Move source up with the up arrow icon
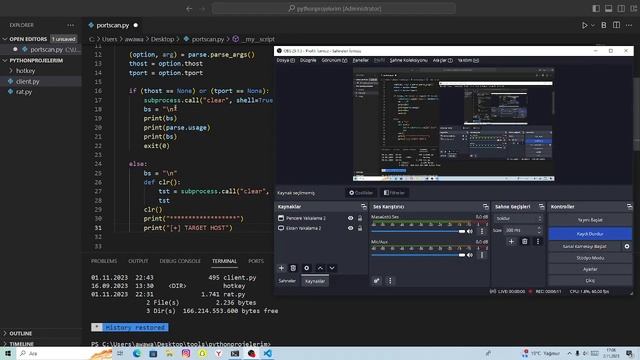Viewport: 640px width, 360px height. (320, 268)
